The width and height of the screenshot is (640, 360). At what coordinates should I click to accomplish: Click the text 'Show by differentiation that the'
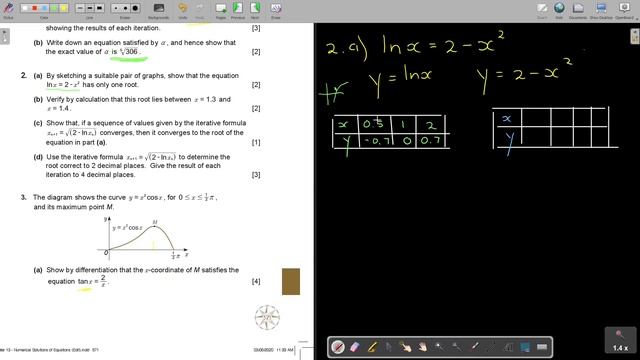[95, 270]
